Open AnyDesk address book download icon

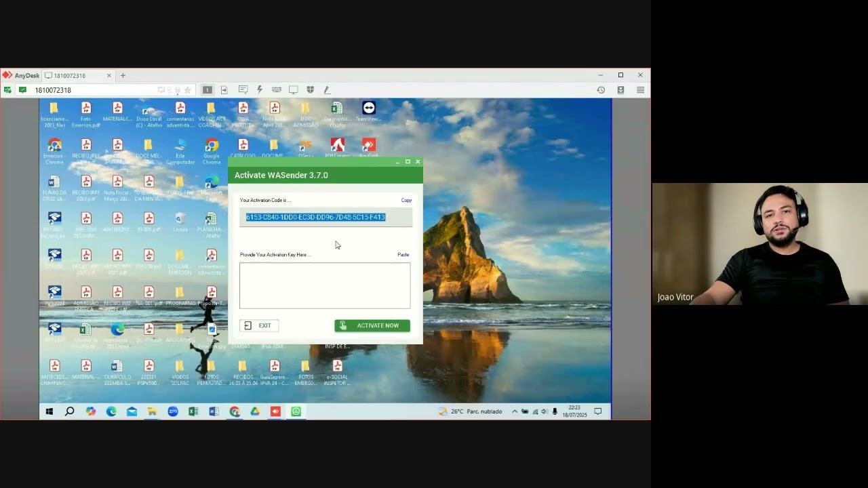[x=620, y=90]
